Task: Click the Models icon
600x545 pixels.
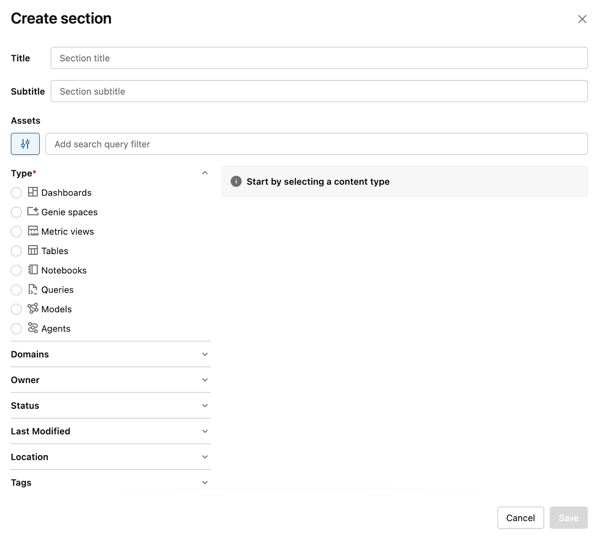Action: [33, 309]
